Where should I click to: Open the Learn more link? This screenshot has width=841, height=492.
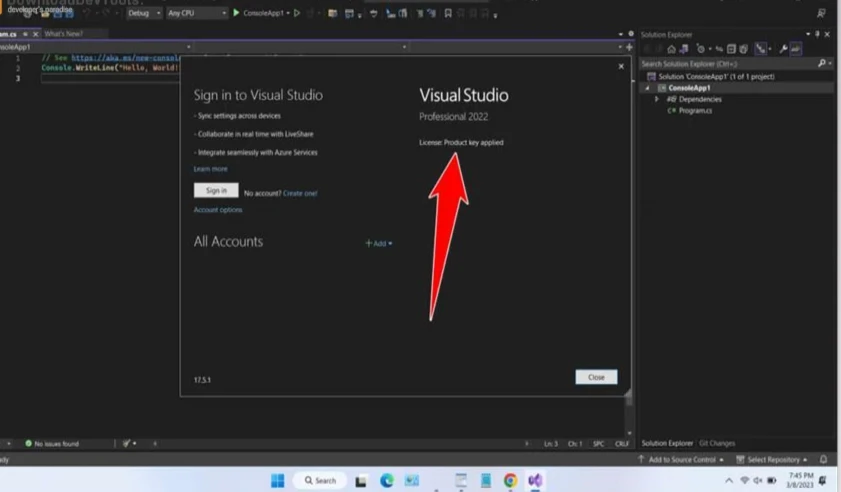click(210, 169)
